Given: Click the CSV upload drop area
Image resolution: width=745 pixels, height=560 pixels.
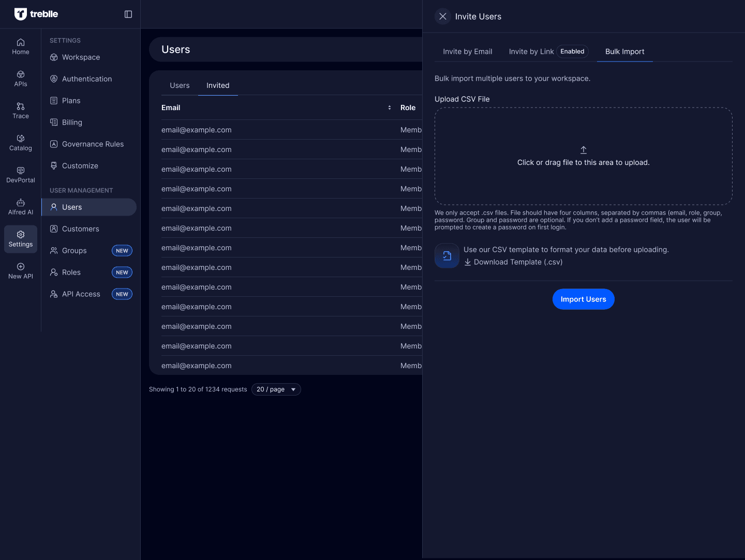Looking at the screenshot, I should click(x=583, y=156).
